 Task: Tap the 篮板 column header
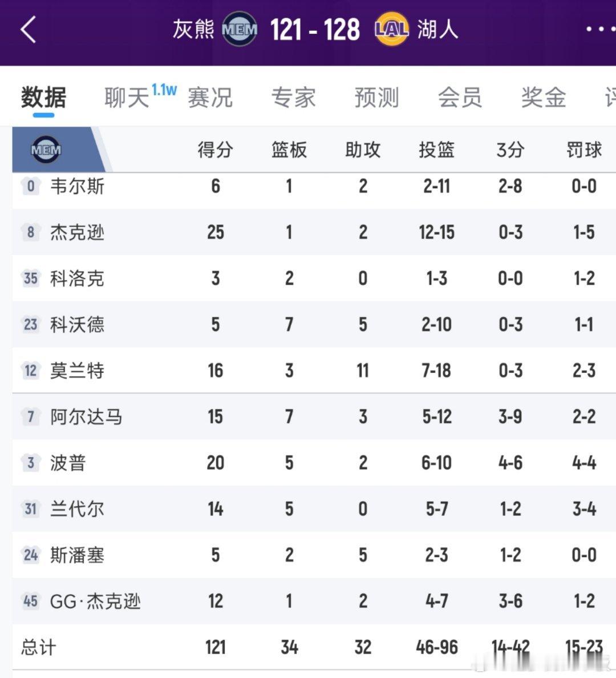point(289,150)
